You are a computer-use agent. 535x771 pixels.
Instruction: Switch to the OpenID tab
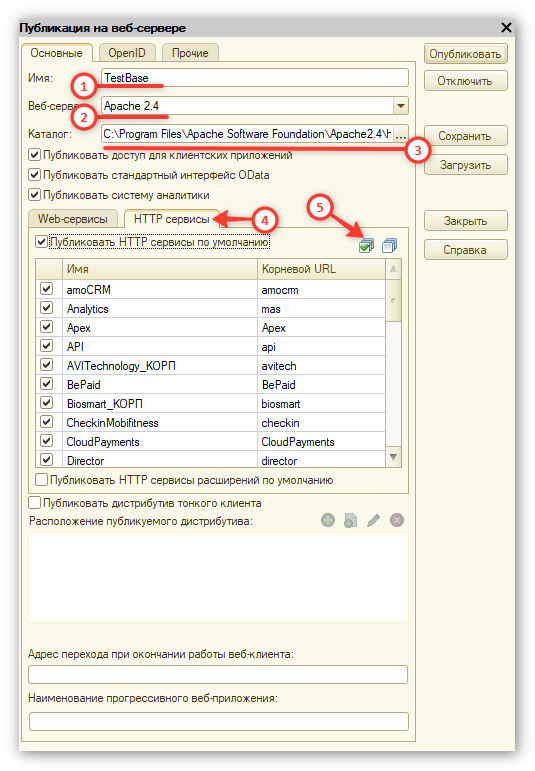(127, 53)
